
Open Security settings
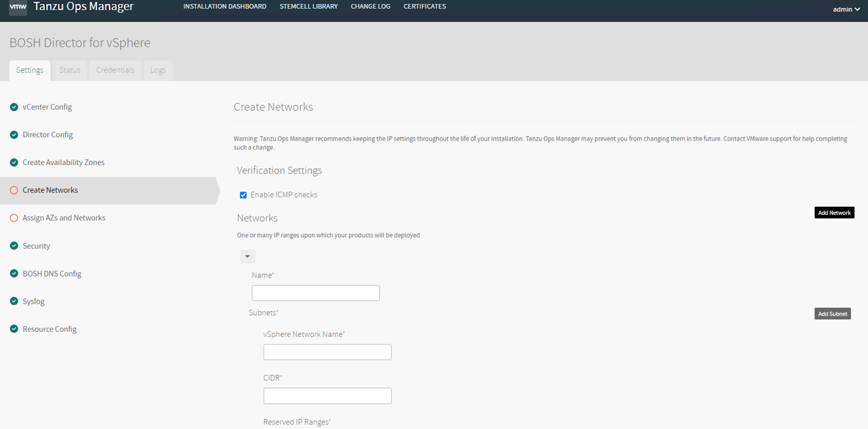(x=36, y=246)
